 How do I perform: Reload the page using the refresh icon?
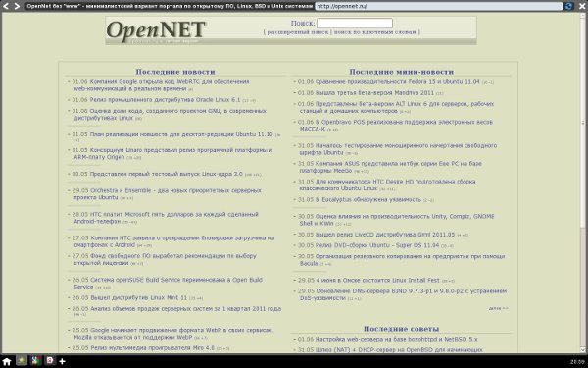568,6
